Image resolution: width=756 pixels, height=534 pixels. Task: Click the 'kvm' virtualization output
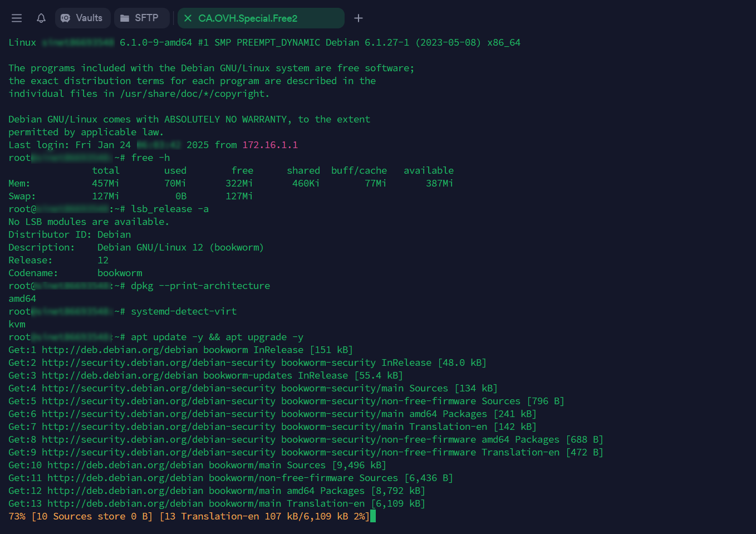click(x=17, y=324)
